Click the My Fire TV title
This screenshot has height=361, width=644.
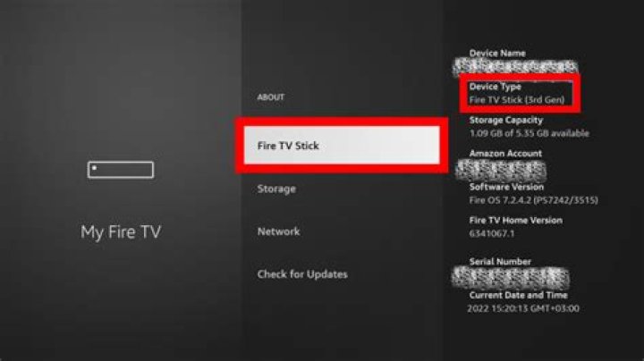click(x=121, y=231)
